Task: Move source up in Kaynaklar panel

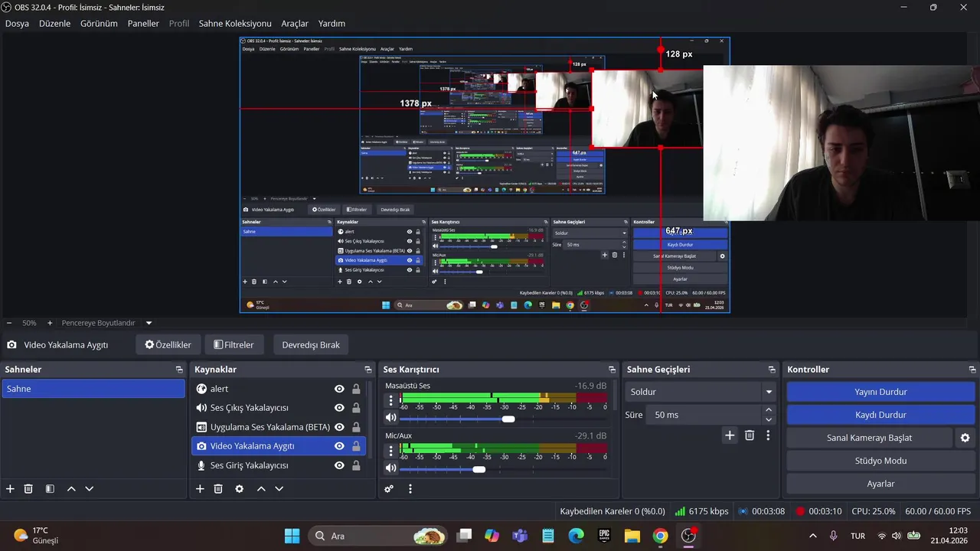Action: click(261, 488)
